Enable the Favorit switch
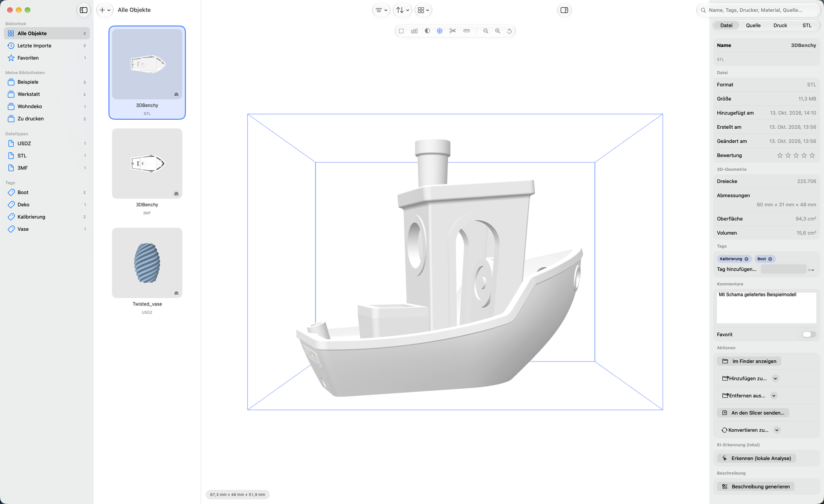This screenshot has width=824, height=504. [809, 335]
